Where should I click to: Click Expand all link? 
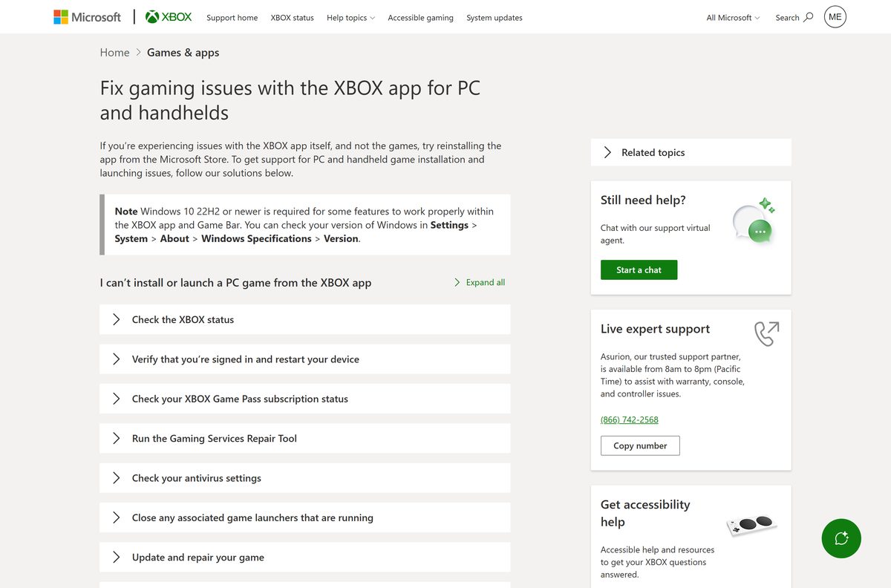479,282
